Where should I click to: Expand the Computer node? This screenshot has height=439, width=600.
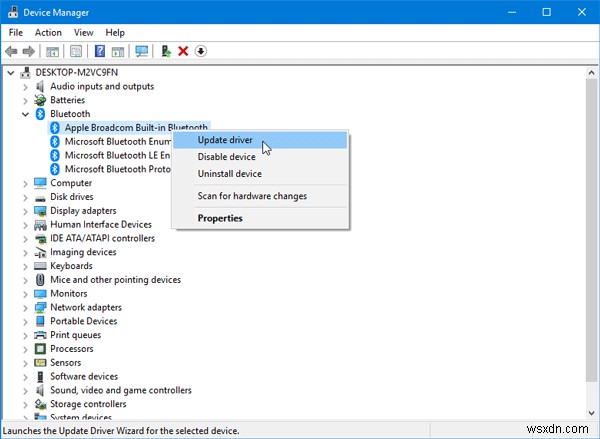(x=25, y=183)
